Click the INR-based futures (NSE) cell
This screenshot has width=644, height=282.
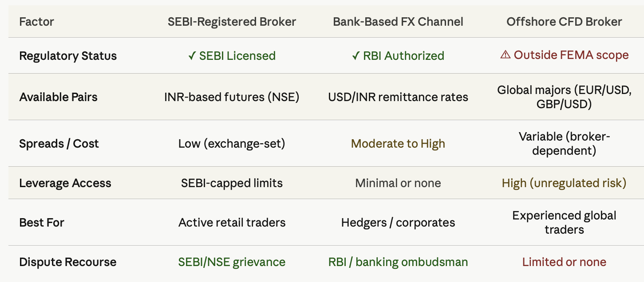click(232, 97)
